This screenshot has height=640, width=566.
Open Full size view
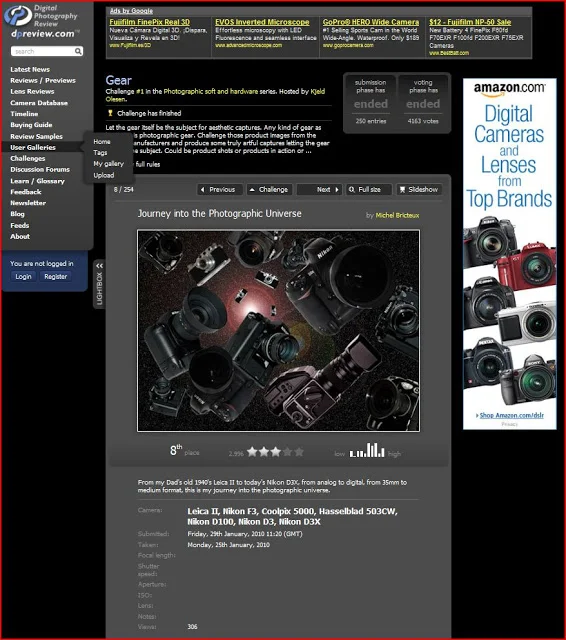[x=369, y=189]
